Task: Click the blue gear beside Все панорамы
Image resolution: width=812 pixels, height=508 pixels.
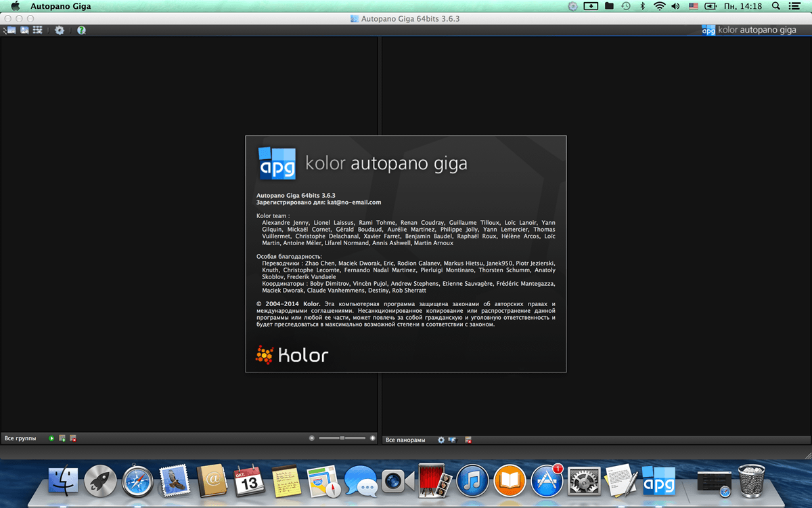Action: [x=441, y=440]
